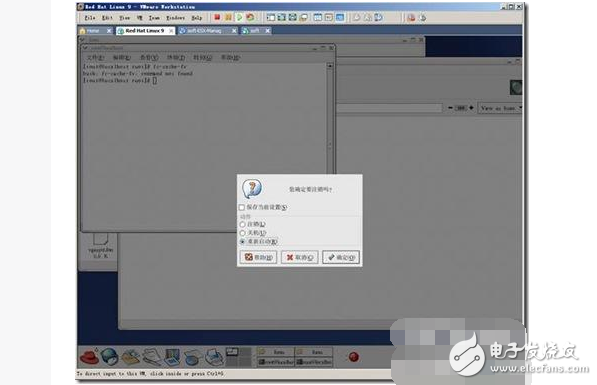Click the VMware console view toolbar icon
This screenshot has height=385, width=597.
click(340, 18)
